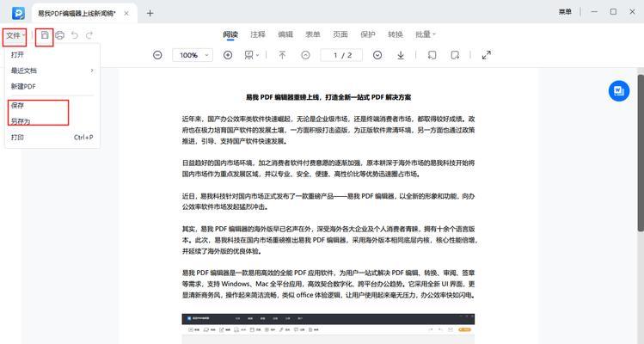Screen dimensions: 644x344
Task: Click the page number field 1 / 2
Action: click(341, 55)
